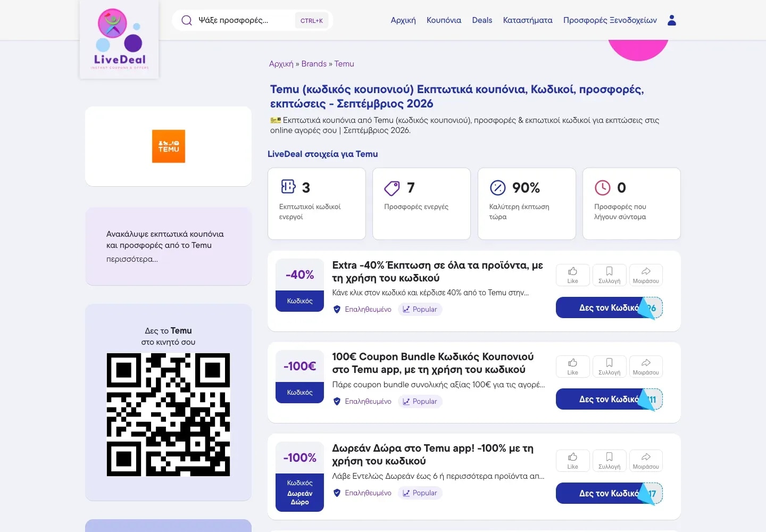Open the Δωρεάν Δώρα στο Temu app title
This screenshot has height=532, width=766.
coord(433,454)
